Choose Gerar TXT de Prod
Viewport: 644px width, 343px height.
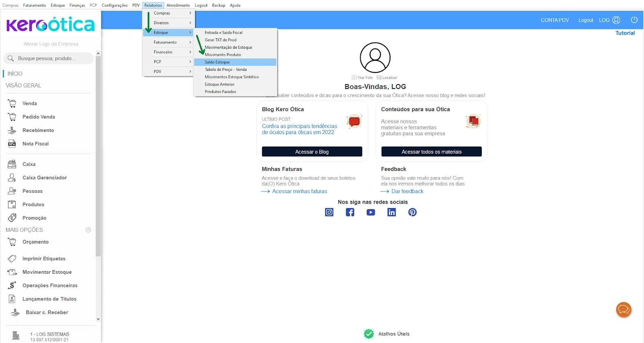[235, 40]
